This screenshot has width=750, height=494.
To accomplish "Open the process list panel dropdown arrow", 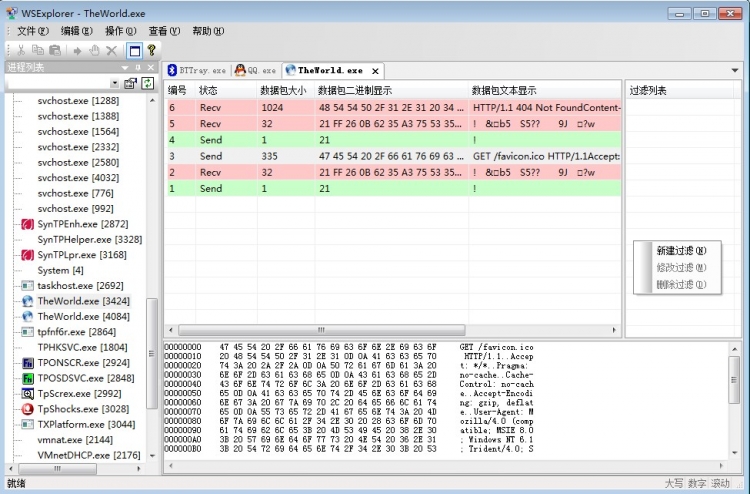I will [125, 68].
